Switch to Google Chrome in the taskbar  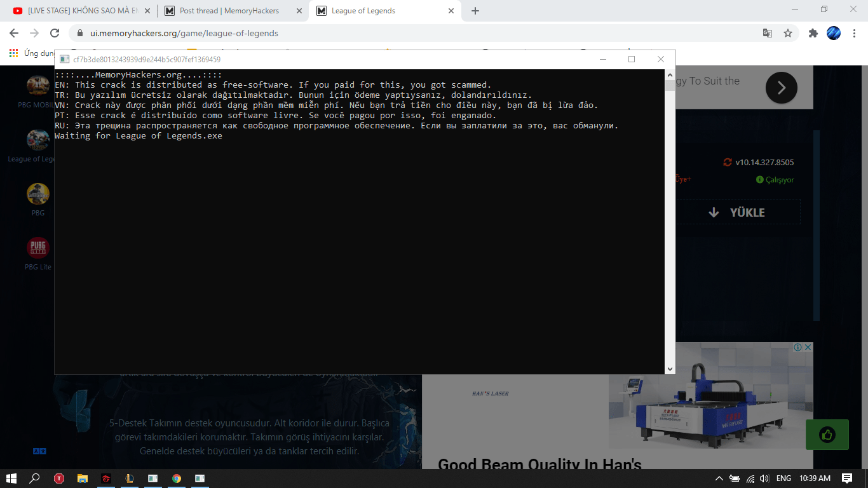[x=176, y=478]
